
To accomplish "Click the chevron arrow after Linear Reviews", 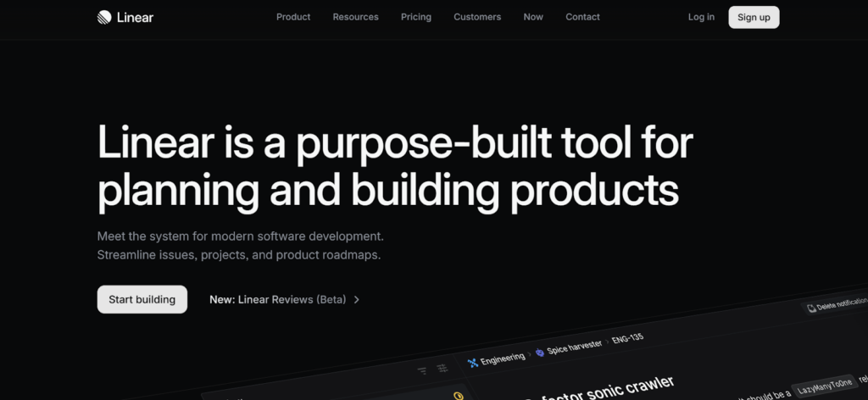I will coord(357,299).
